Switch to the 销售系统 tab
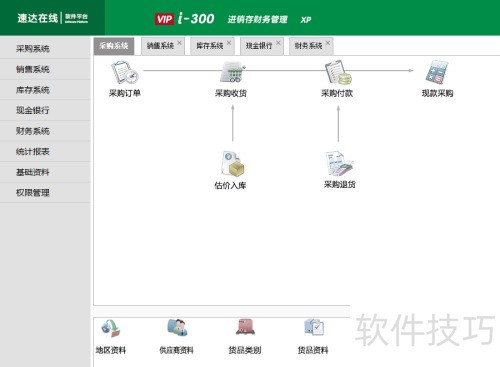This screenshot has height=367, width=500. (x=160, y=46)
